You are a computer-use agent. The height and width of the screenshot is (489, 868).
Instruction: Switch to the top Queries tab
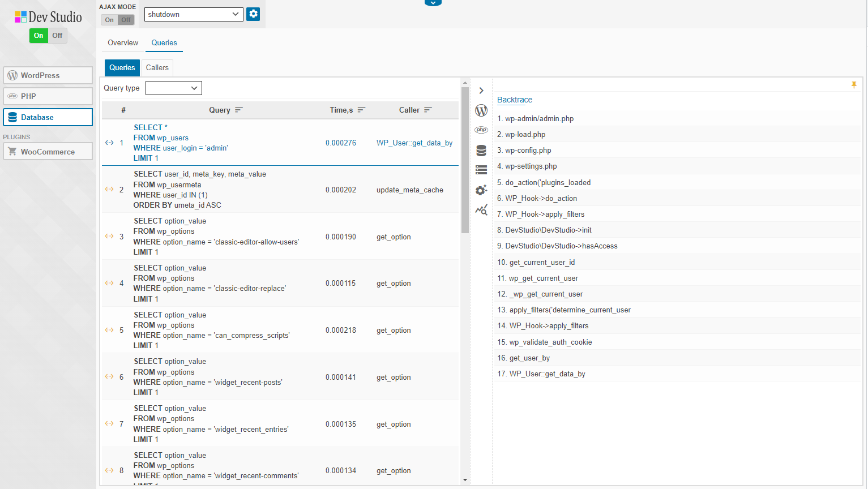pos(164,43)
